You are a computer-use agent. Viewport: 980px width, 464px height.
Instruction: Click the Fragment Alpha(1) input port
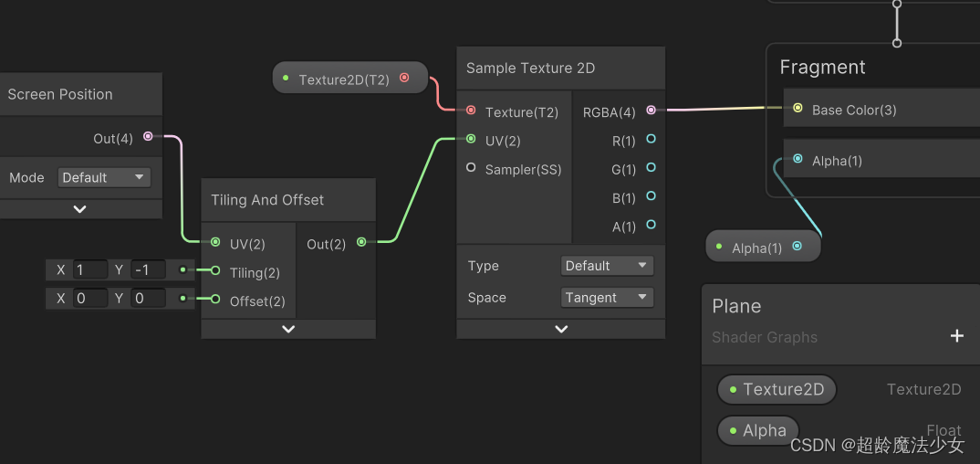(798, 159)
